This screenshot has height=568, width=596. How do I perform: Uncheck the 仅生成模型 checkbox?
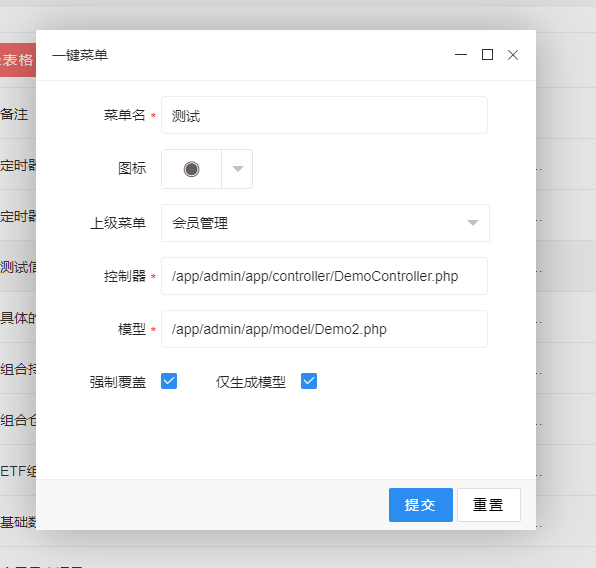point(309,381)
